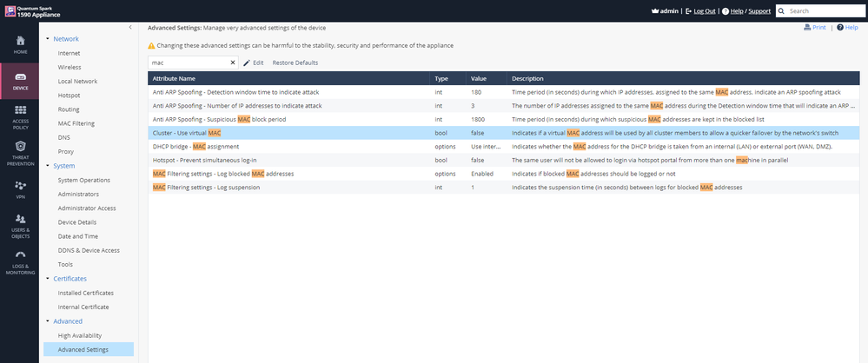Open Administrator Access page
This screenshot has width=868, height=363.
pyautogui.click(x=86, y=208)
